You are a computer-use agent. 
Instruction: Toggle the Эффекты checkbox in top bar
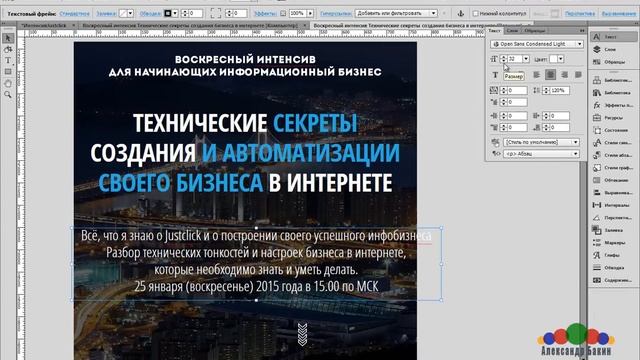pos(283,13)
